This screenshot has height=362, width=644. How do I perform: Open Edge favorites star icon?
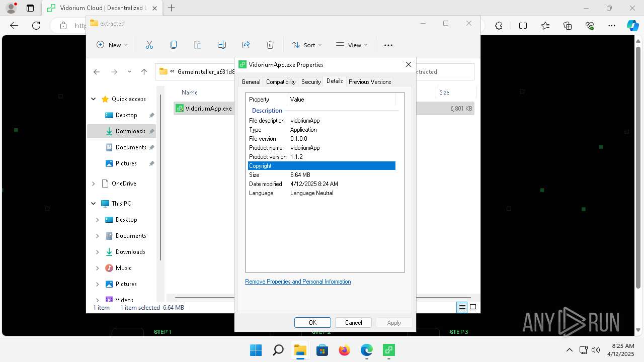545,26
